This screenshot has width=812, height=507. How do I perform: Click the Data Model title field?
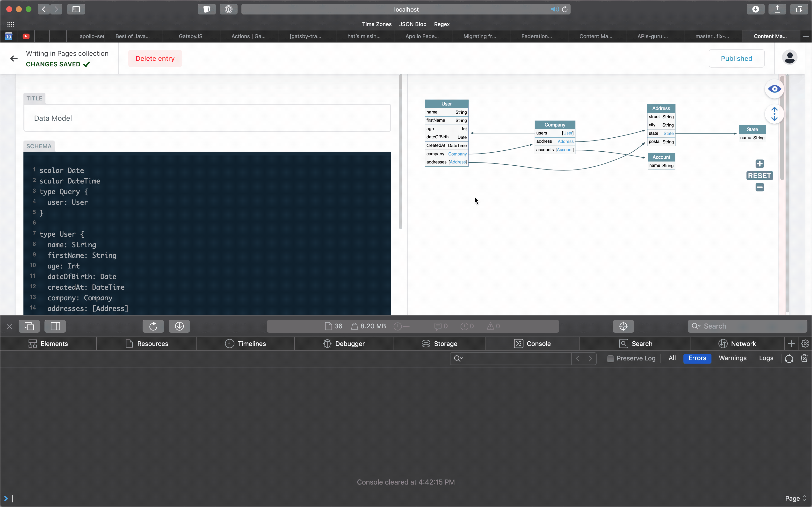207,118
